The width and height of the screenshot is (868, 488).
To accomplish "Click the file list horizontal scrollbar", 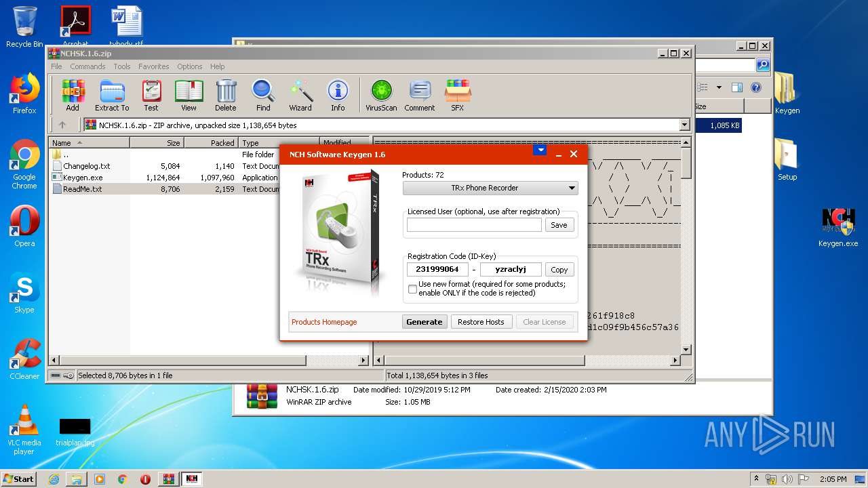I will (209, 361).
